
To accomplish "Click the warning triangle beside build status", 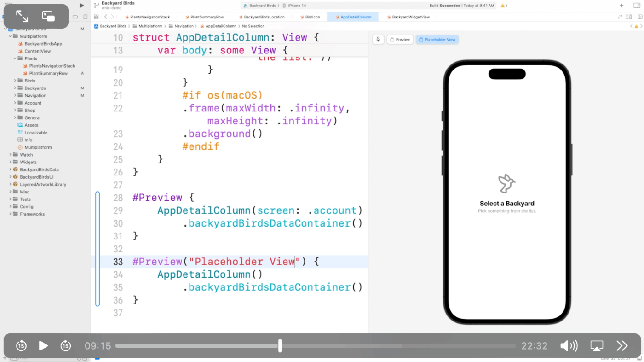I will pos(504,6).
